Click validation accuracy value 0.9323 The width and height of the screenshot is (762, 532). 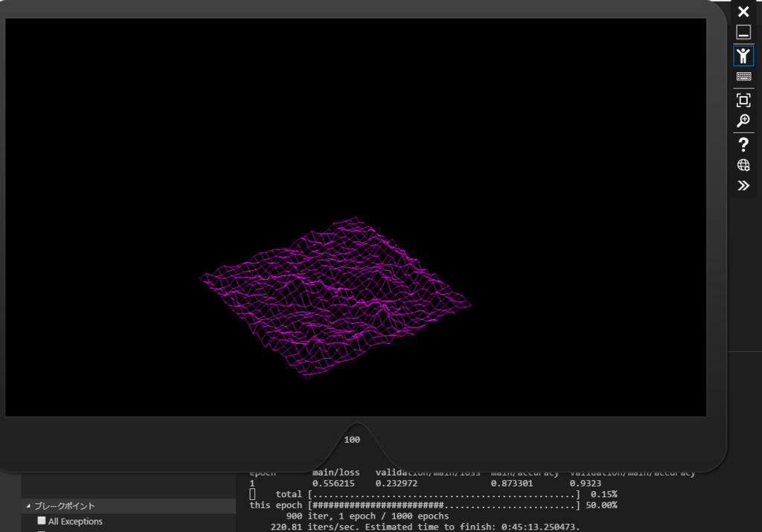pyautogui.click(x=585, y=484)
